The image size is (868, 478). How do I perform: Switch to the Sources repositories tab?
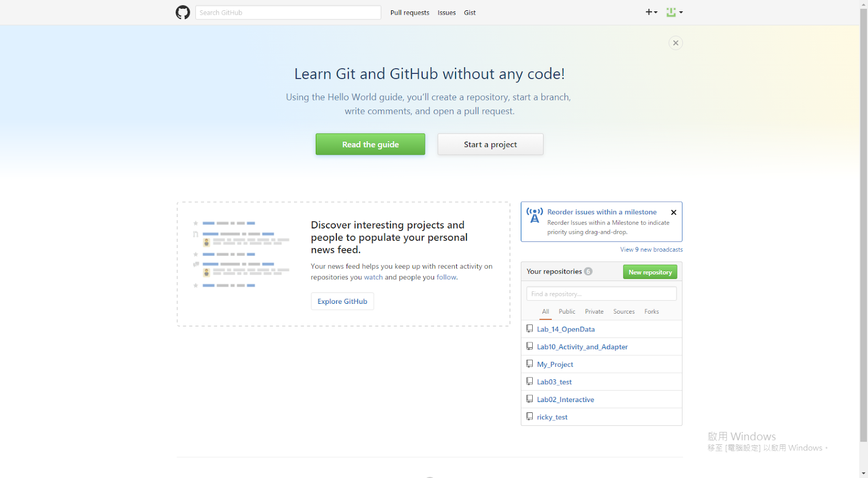tap(624, 311)
